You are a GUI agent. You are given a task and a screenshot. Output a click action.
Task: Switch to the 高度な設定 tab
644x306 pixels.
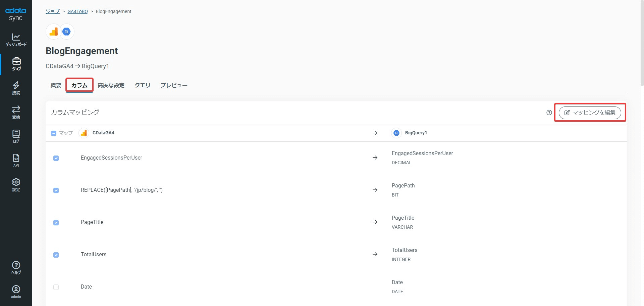[111, 85]
